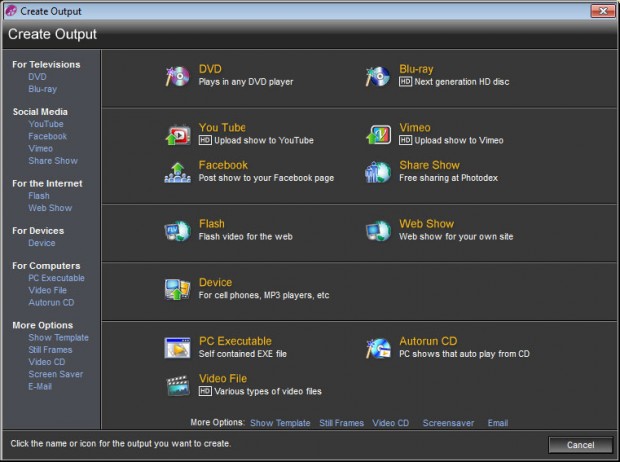Open the Screensaver bottom link
Screen dimensions: 620x462
point(448,423)
